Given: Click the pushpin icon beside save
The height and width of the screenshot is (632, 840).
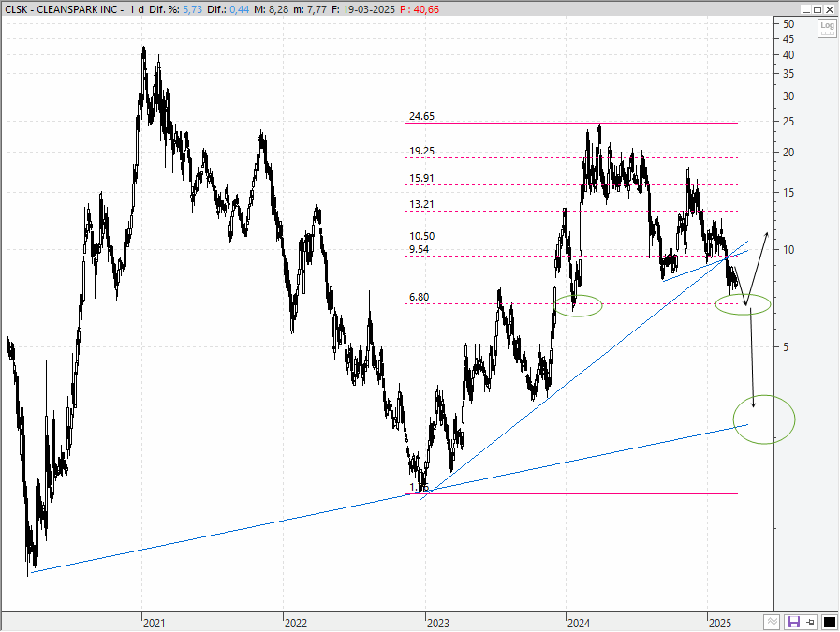Looking at the screenshot, I should click(811, 622).
